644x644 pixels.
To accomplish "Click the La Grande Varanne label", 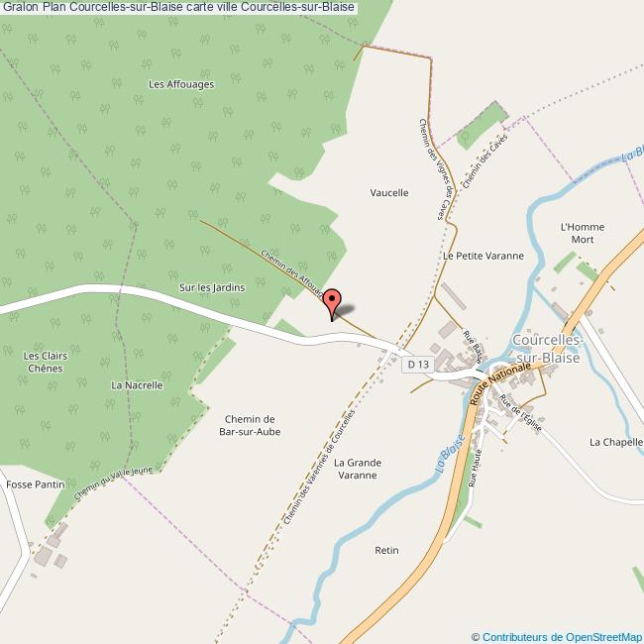I will 358,469.
